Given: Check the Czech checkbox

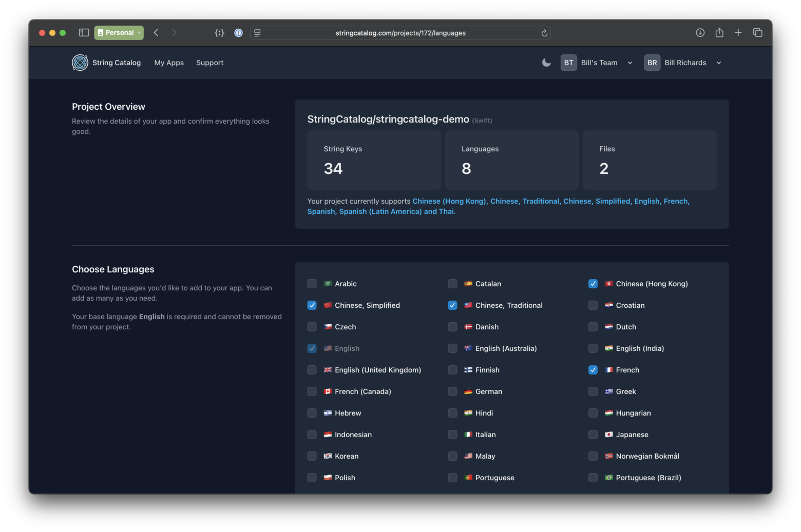Looking at the screenshot, I should coord(312,327).
